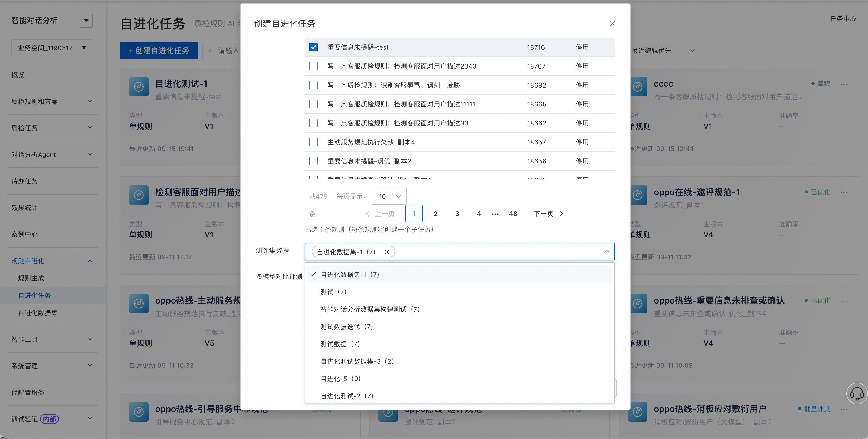Check rule 识别客服辱骂、讽刺、威胁
Viewport: 868px width, 439px height.
tap(313, 85)
